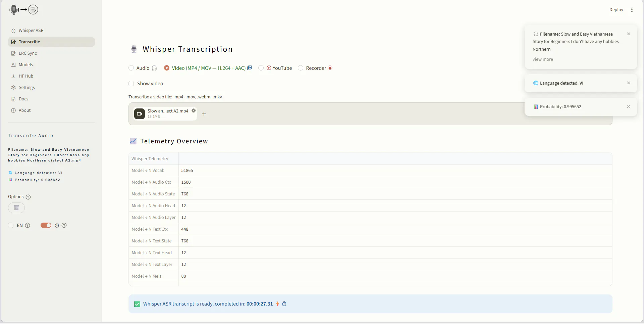Image resolution: width=644 pixels, height=324 pixels.
Task: Click the Model N Audio State row label
Action: (153, 194)
